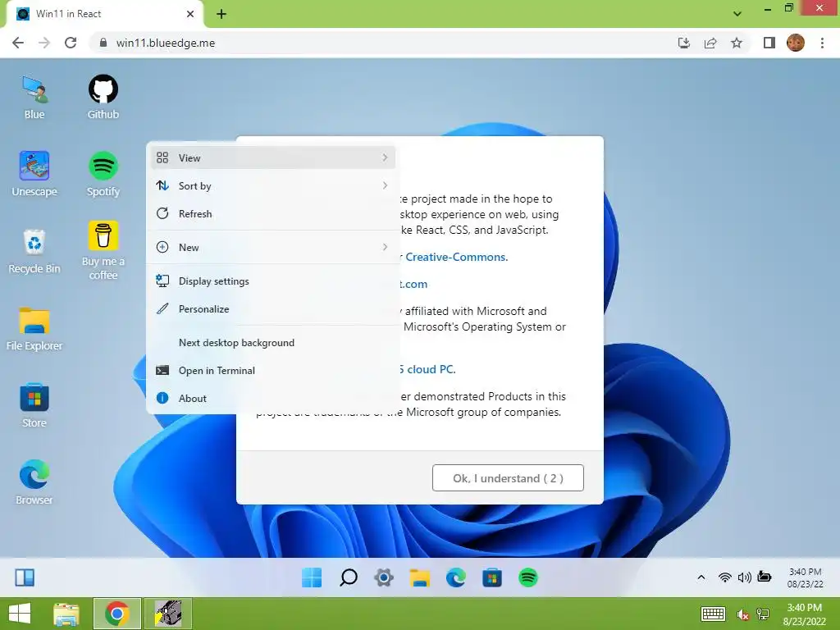Open Chrome tab search dropdown
Image resolution: width=840 pixels, height=630 pixels.
737,14
